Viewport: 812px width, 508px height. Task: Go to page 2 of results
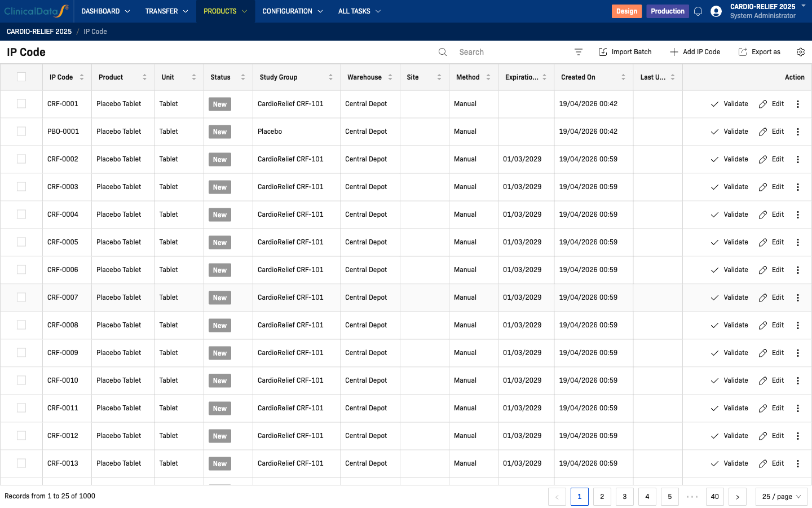click(602, 497)
